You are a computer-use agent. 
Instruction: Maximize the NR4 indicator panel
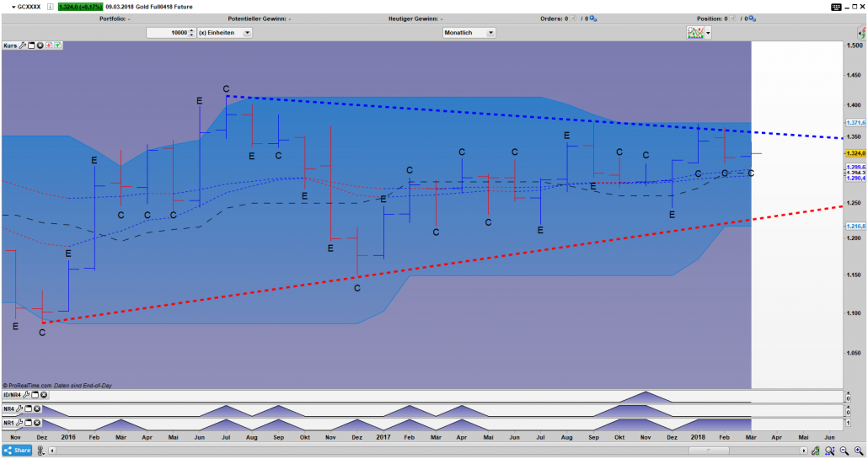29,408
